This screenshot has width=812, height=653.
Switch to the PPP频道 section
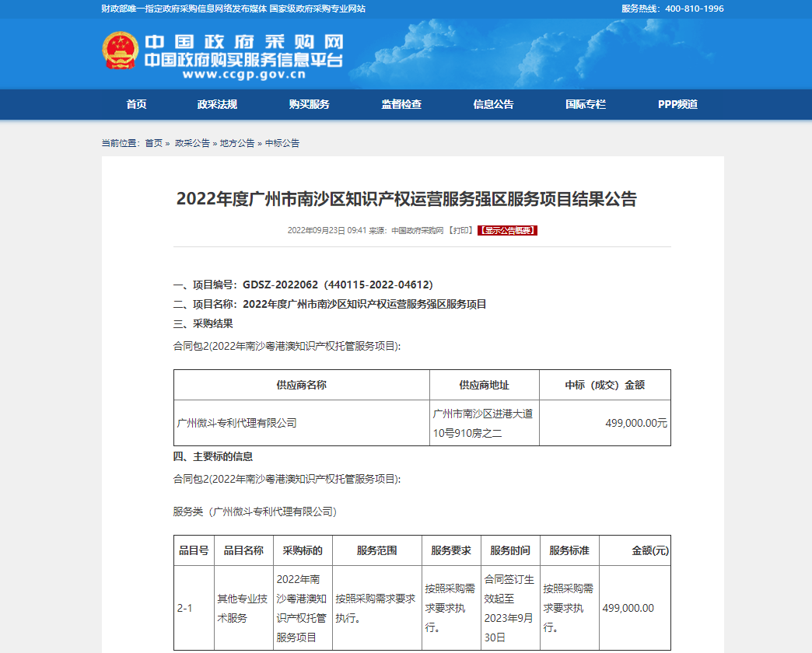tap(677, 104)
